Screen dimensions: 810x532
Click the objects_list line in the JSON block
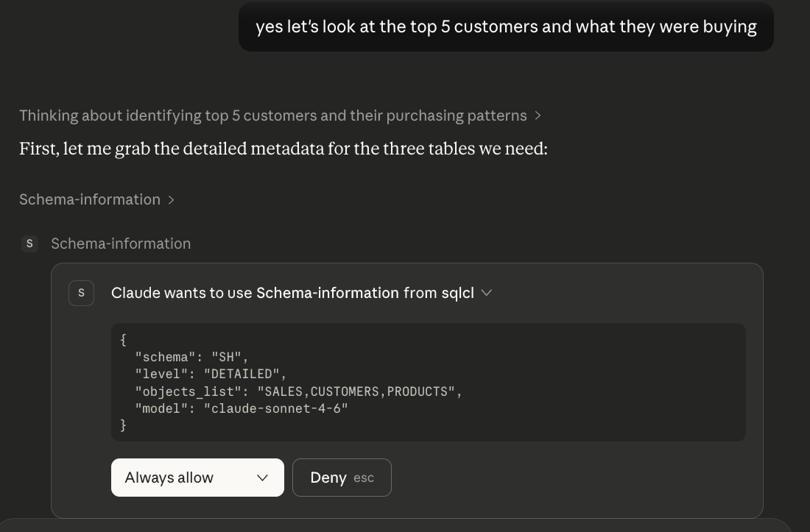pyautogui.click(x=298, y=391)
